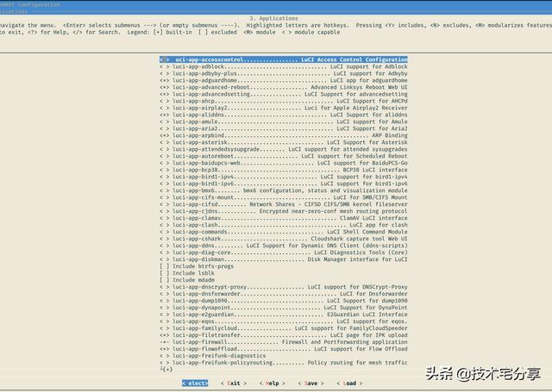Select the luci-app-eqos row
552x392 pixels.
(284, 321)
